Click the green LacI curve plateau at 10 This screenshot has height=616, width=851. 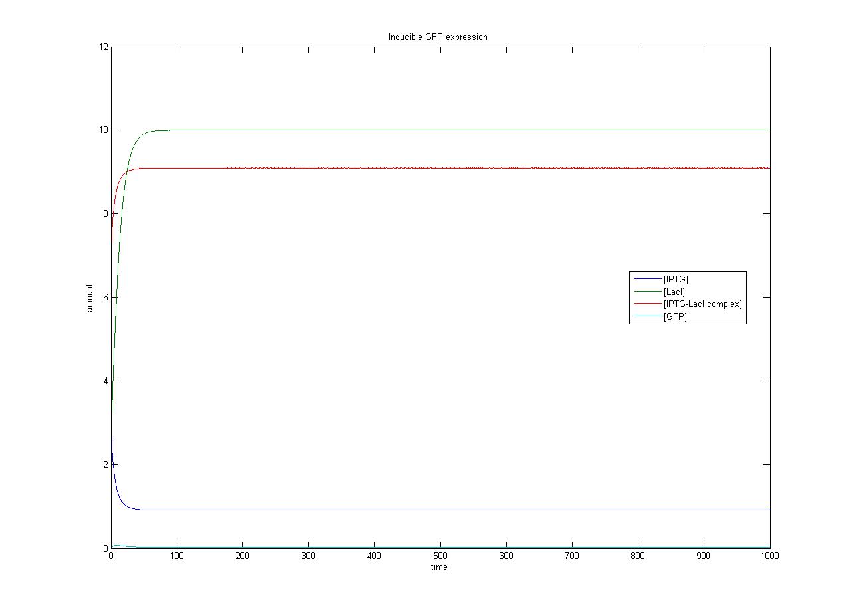coord(399,130)
